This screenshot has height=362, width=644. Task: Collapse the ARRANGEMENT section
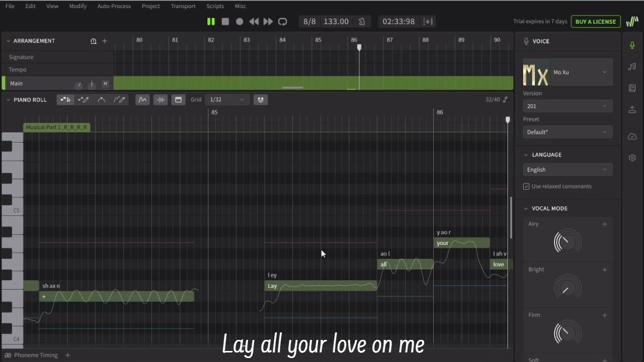(x=8, y=41)
